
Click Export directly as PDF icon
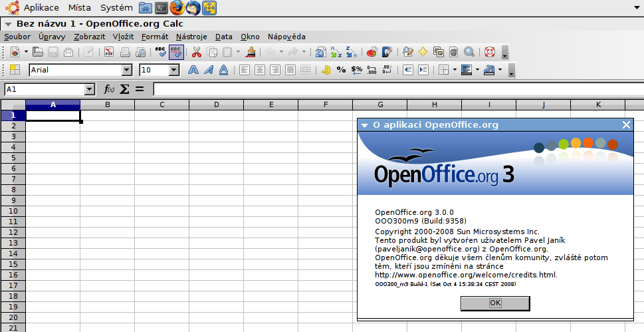point(109,53)
